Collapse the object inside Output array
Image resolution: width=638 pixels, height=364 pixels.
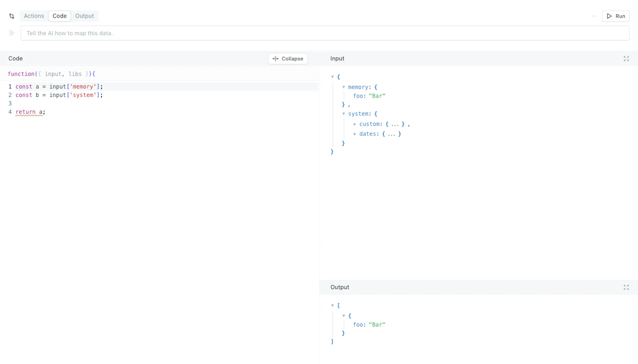pos(344,316)
